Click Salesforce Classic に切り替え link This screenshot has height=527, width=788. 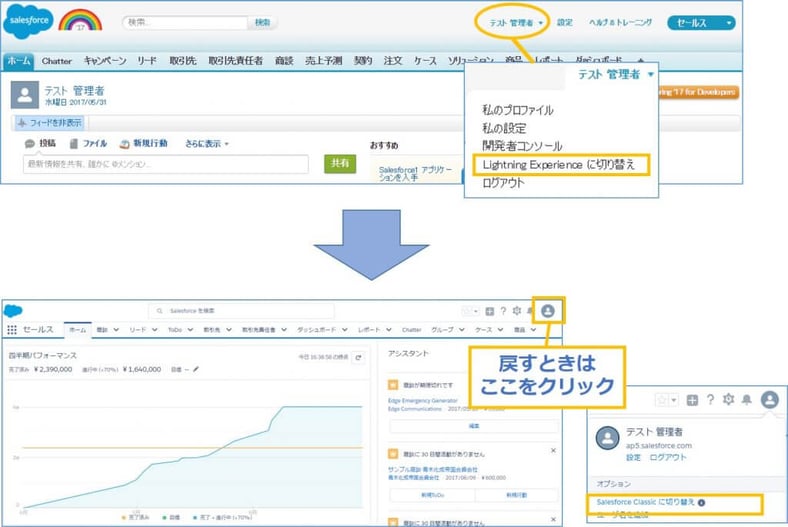[645, 502]
